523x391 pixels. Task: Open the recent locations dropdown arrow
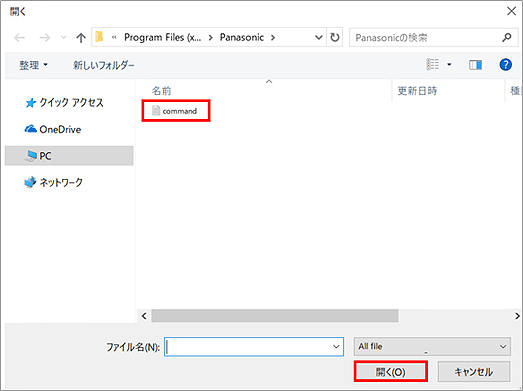pos(64,38)
